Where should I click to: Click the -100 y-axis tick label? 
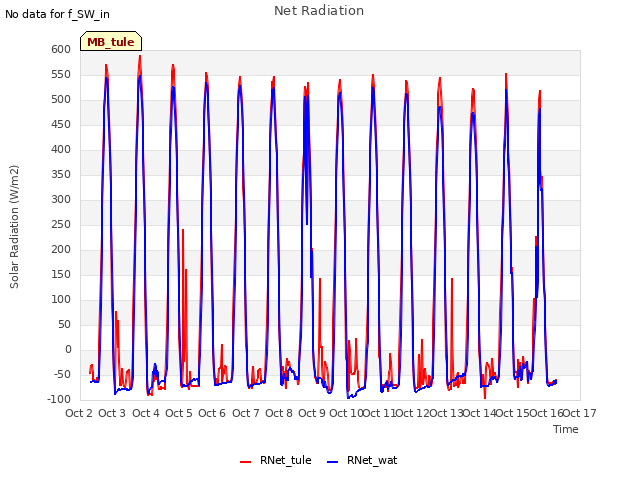[x=59, y=400]
